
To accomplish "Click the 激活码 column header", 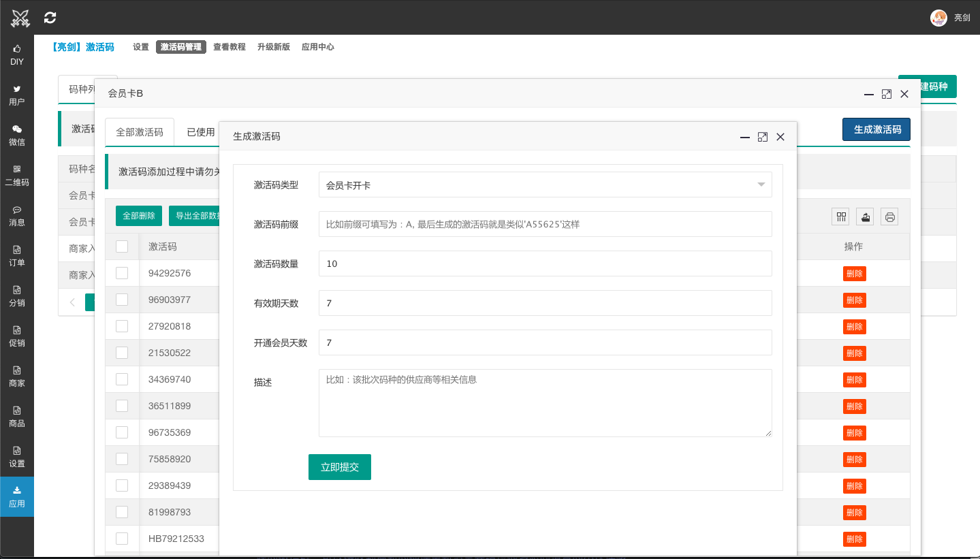I will (x=163, y=246).
